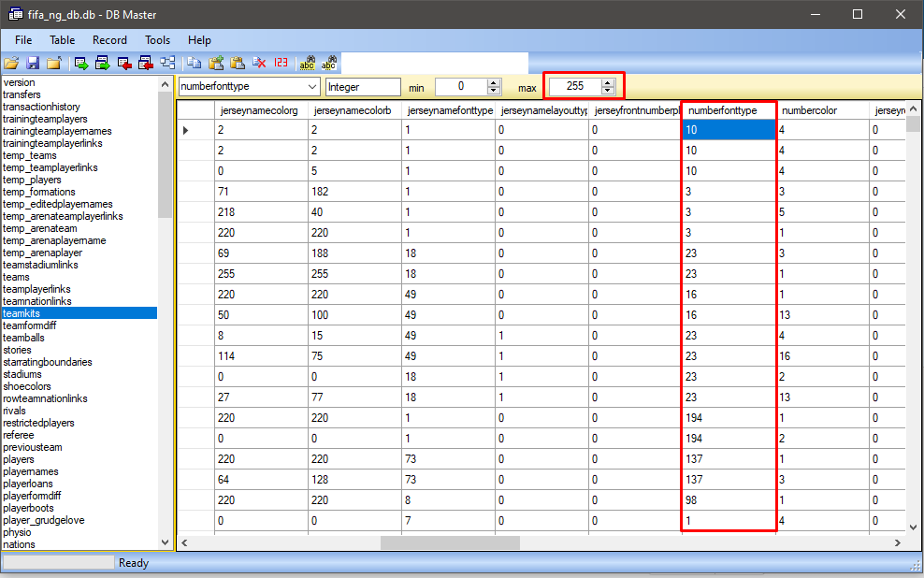Click the Copy record icon
This screenshot has height=578, width=924.
[x=194, y=63]
